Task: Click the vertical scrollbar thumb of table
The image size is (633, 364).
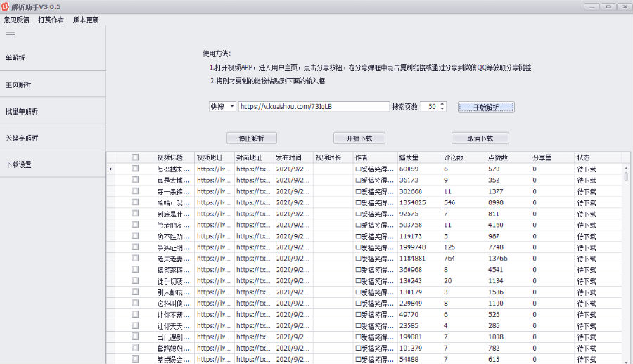Action: [x=626, y=178]
